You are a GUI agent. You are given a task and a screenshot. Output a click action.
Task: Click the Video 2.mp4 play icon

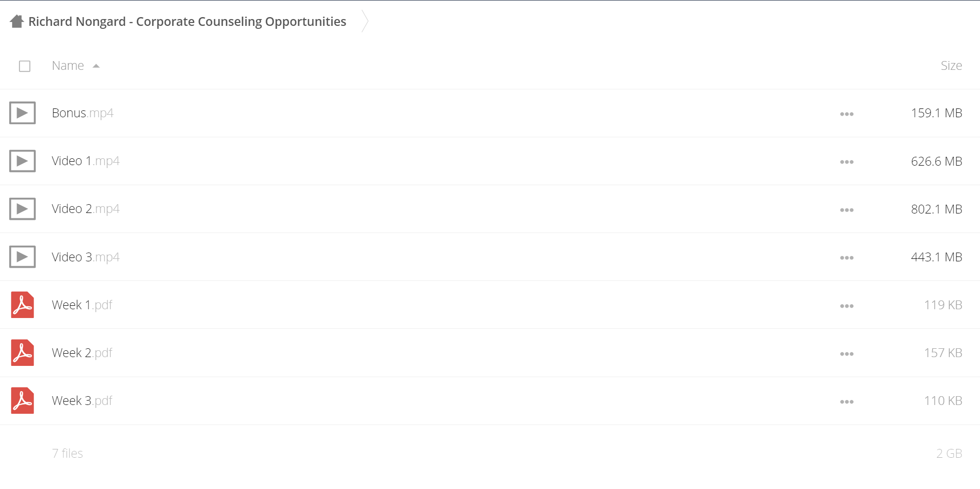(x=22, y=209)
